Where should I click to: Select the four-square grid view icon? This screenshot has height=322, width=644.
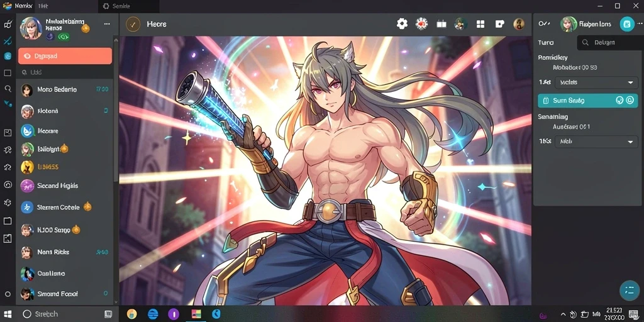coord(480,25)
